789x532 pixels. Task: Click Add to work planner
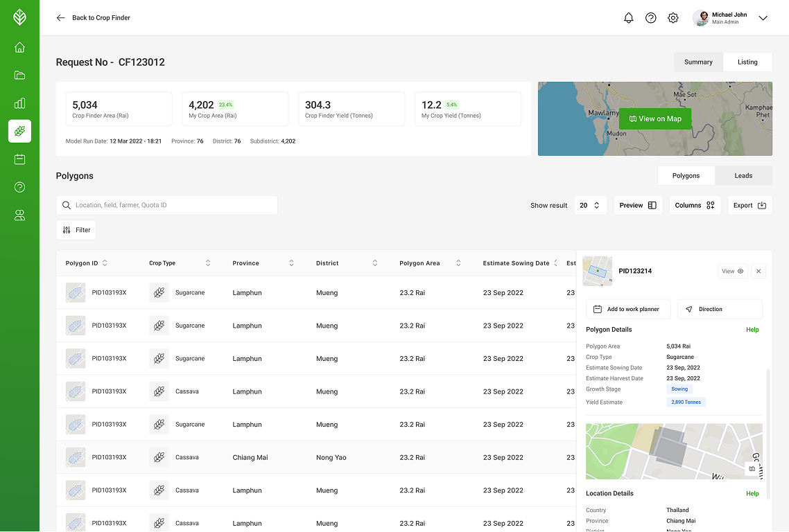pos(628,309)
